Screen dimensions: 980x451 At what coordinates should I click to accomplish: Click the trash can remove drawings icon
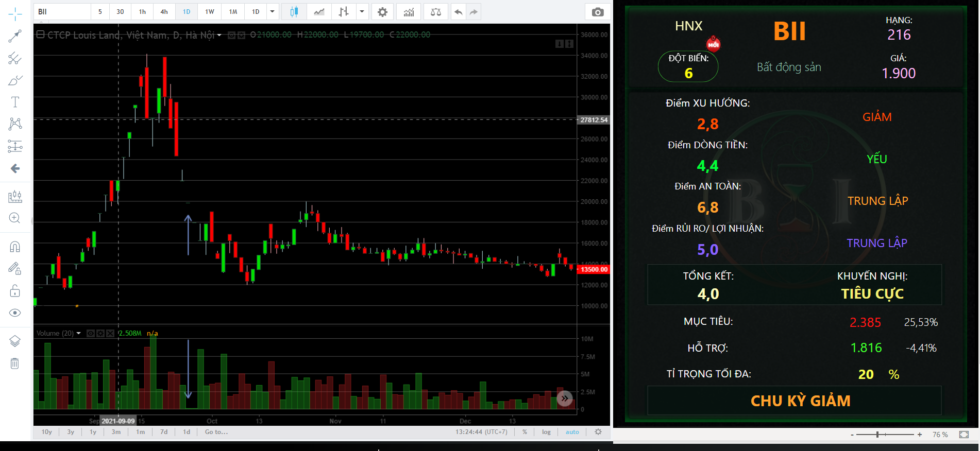[x=15, y=363]
